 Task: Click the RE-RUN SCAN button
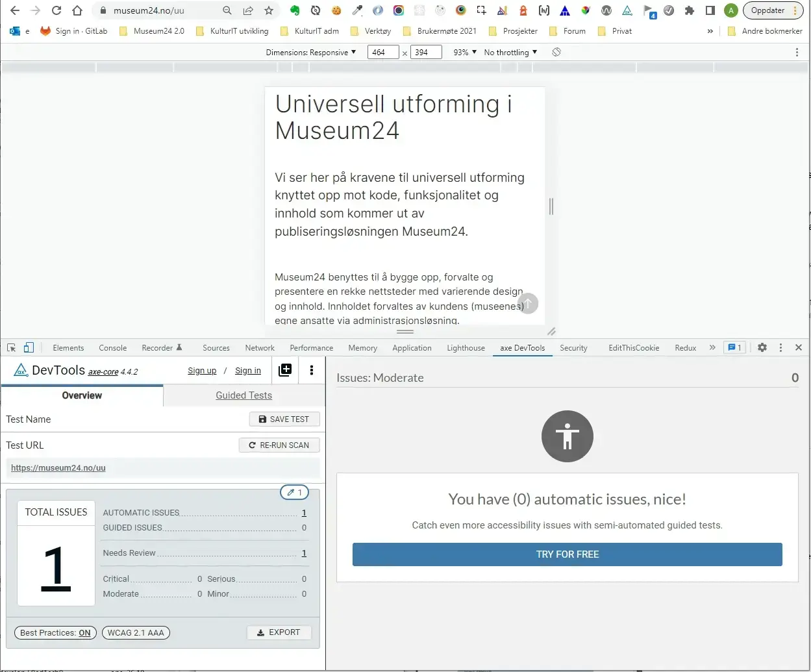pos(279,445)
